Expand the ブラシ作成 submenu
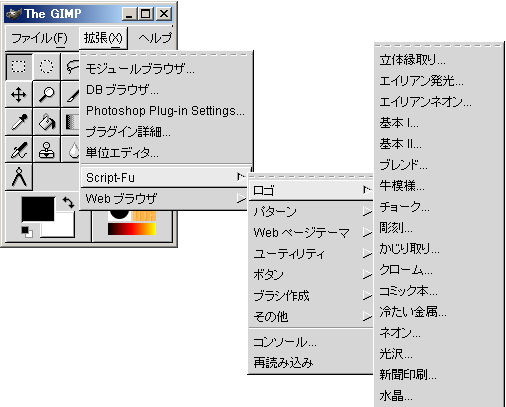Screen dimensions: 506x407 pos(311,295)
